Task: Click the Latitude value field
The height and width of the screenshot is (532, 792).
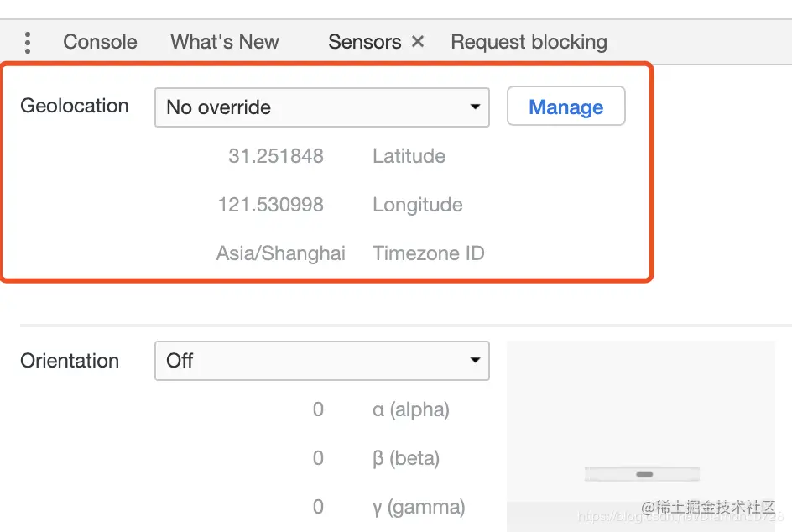Action: tap(276, 156)
